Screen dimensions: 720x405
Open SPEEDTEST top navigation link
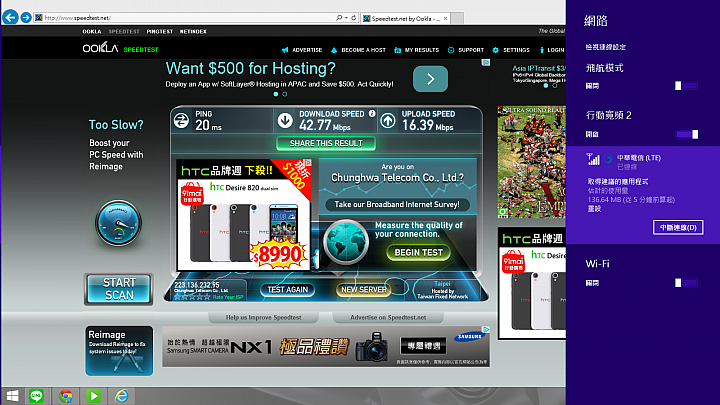[x=124, y=32]
